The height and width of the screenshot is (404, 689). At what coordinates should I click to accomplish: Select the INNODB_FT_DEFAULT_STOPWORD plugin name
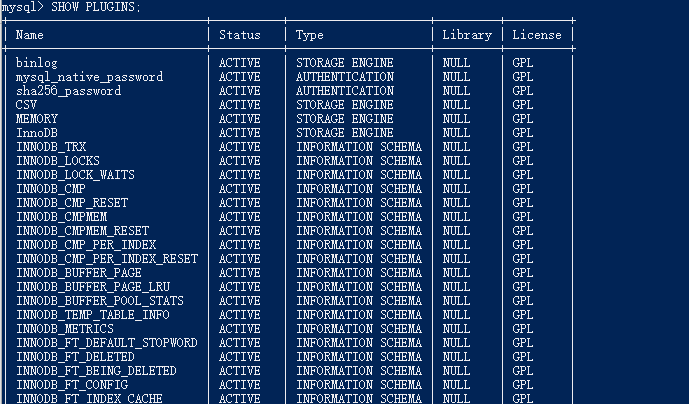[107, 344]
